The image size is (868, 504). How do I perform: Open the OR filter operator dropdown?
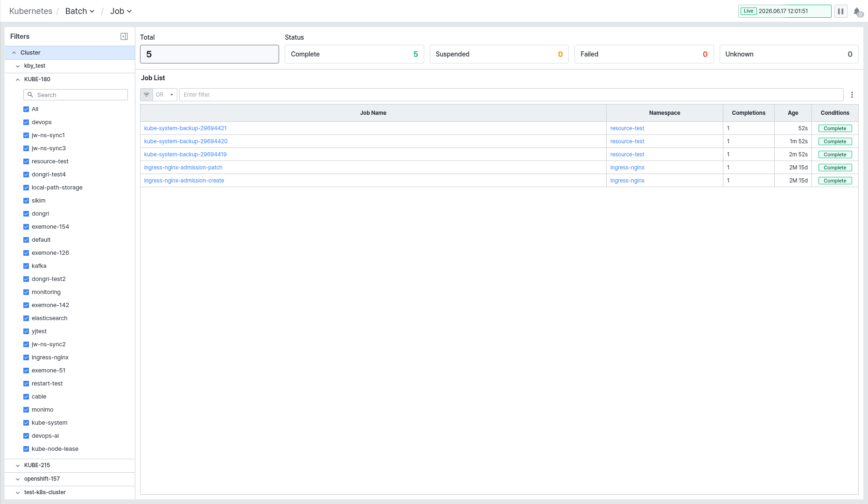click(165, 95)
